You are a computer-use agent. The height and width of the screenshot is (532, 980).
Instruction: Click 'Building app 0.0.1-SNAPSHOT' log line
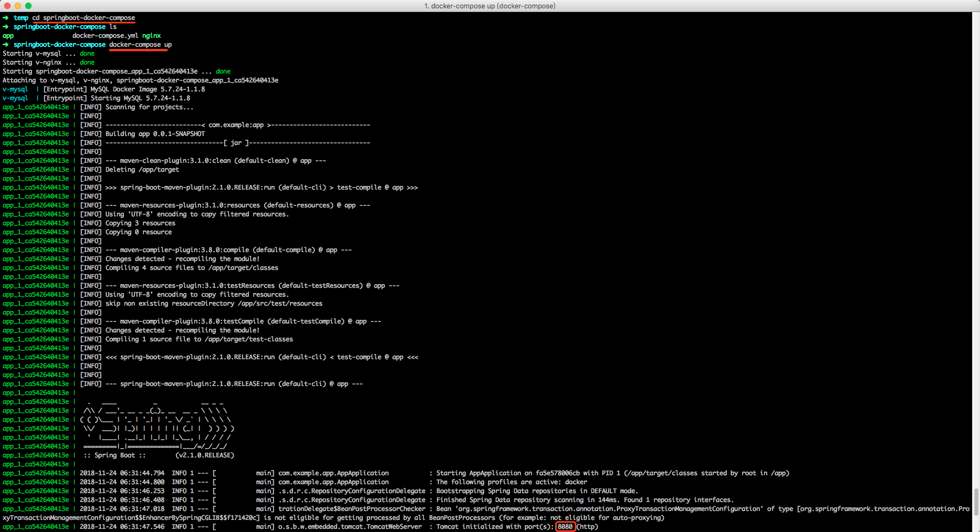[155, 134]
